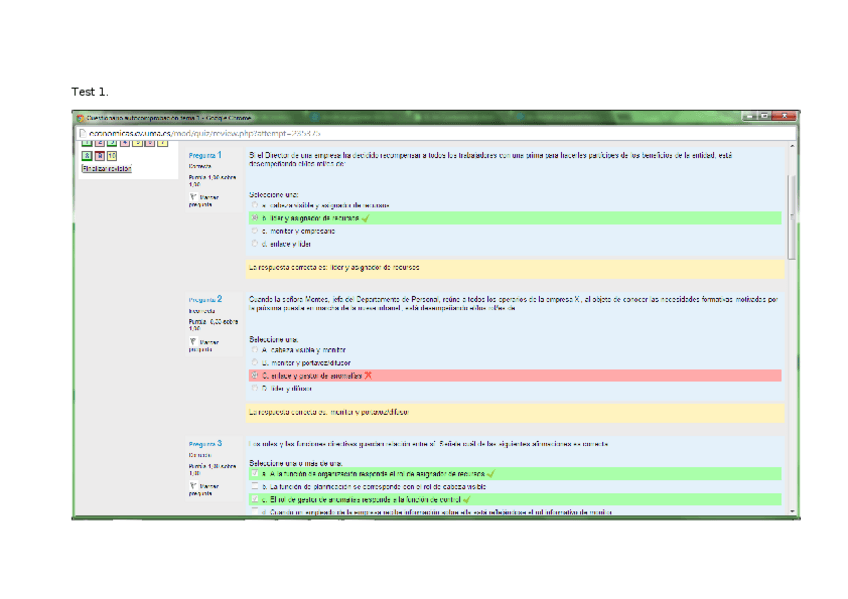The width and height of the screenshot is (848, 599).
Task: Jump to question 5 in the navigation block
Action: point(138,142)
